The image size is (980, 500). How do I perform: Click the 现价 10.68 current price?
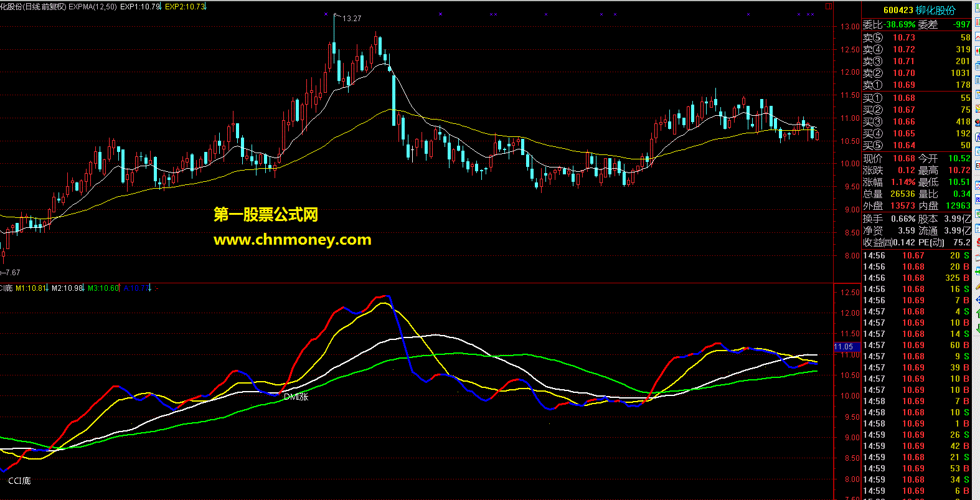904,159
